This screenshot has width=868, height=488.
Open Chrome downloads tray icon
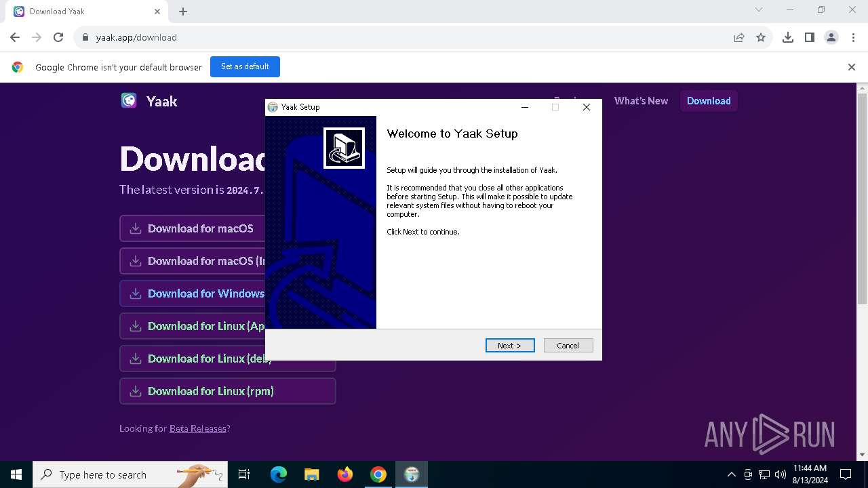tap(788, 37)
